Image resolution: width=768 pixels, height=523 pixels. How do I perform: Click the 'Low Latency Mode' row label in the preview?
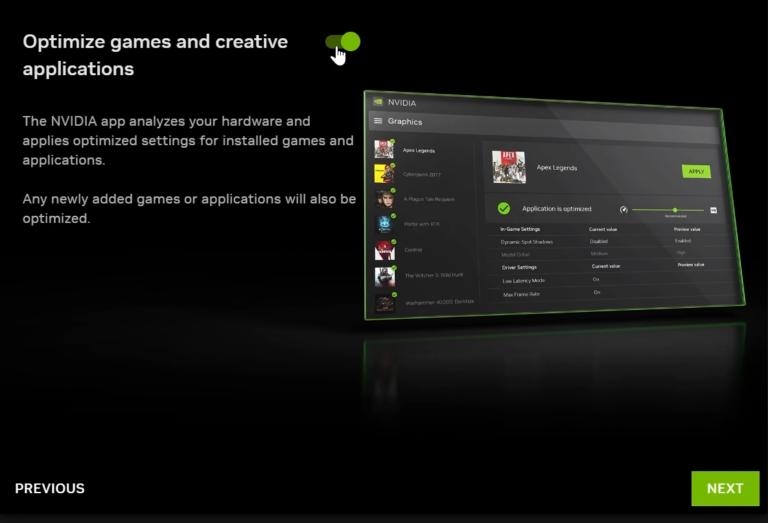coord(524,281)
